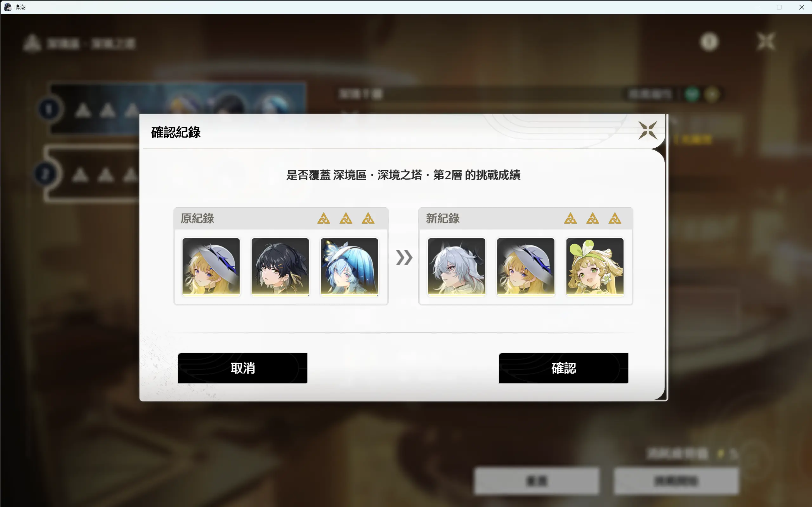The image size is (812, 507).
Task: Select the blue-haired butterfly character portrait
Action: [x=349, y=266]
